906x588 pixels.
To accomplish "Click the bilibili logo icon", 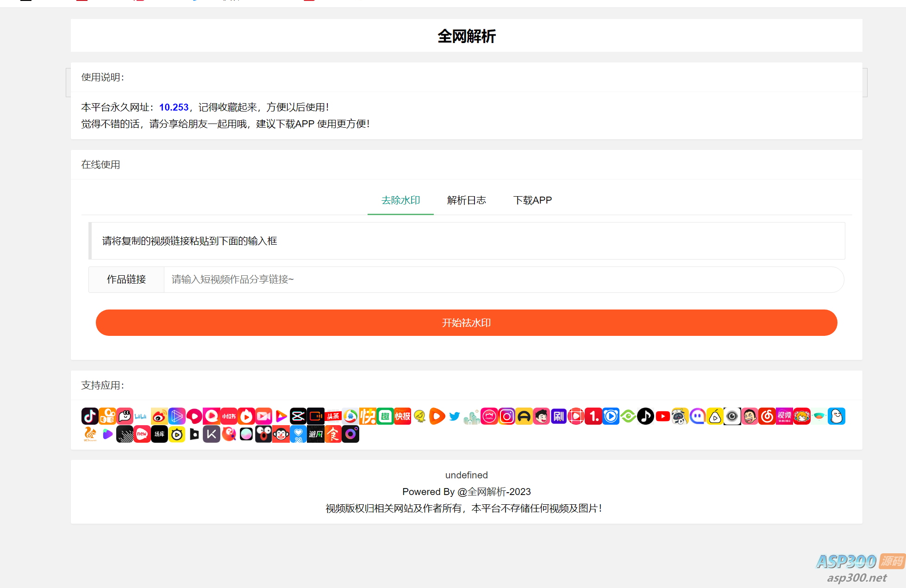I will [141, 416].
